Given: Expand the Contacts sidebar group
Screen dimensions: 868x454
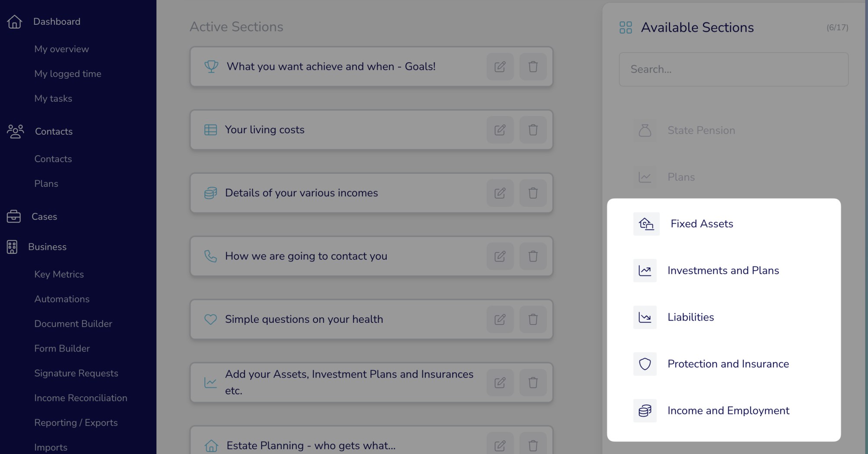Looking at the screenshot, I should [54, 131].
